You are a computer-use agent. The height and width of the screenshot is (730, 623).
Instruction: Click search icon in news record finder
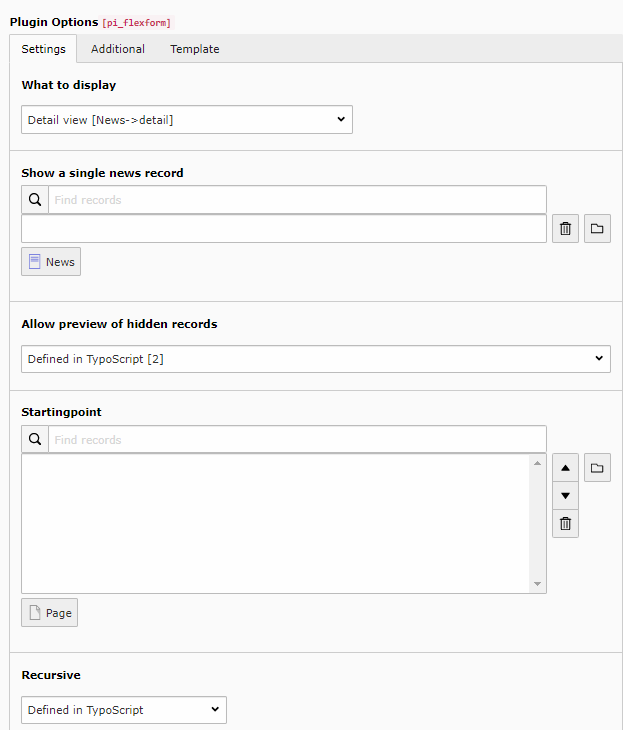click(35, 200)
